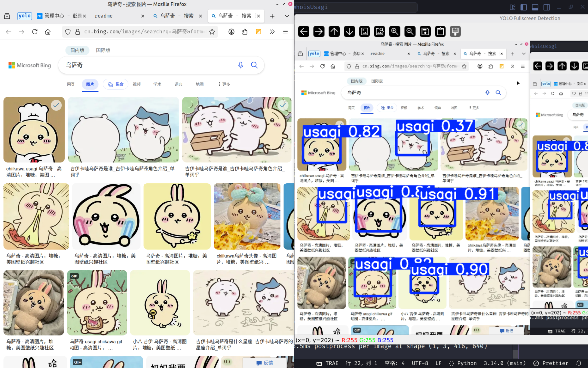Image resolution: width=588 pixels, height=368 pixels.
Task: Copy detection image with the clipboard icon
Action: tap(440, 31)
